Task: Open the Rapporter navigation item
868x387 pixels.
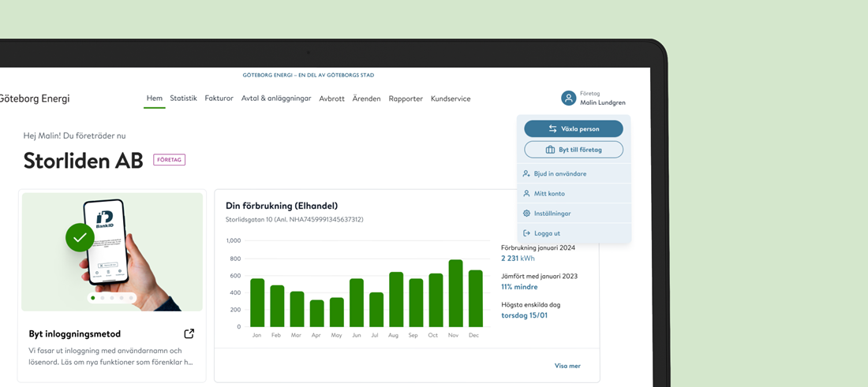Action: point(406,99)
